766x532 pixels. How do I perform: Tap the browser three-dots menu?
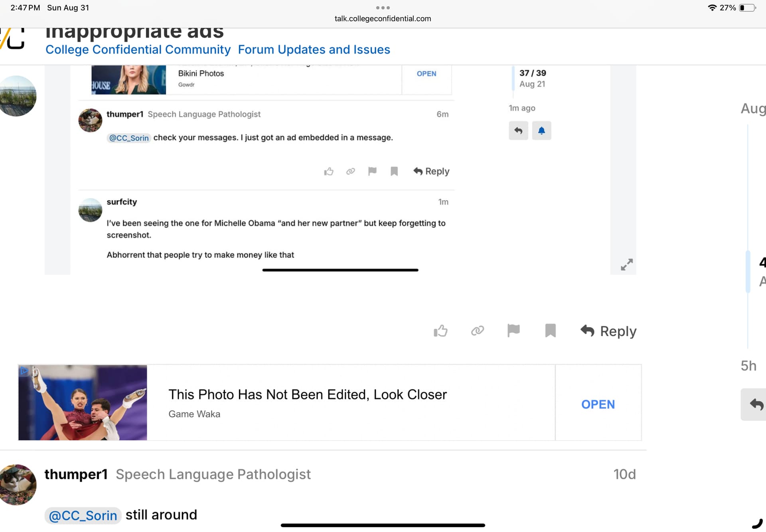point(383,8)
